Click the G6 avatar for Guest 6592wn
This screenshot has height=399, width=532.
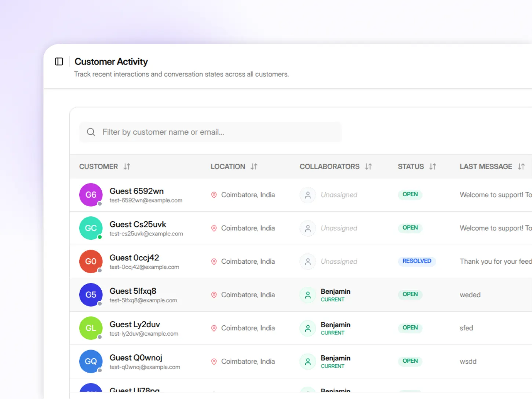[x=91, y=195]
